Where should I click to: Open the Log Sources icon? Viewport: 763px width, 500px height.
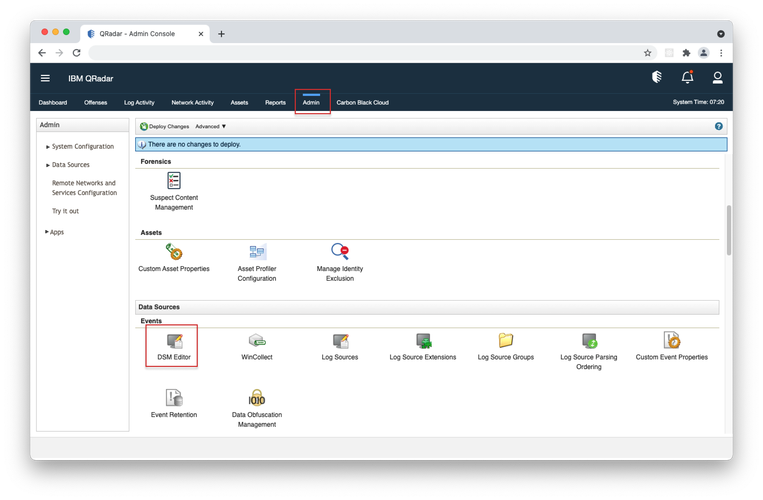(340, 341)
